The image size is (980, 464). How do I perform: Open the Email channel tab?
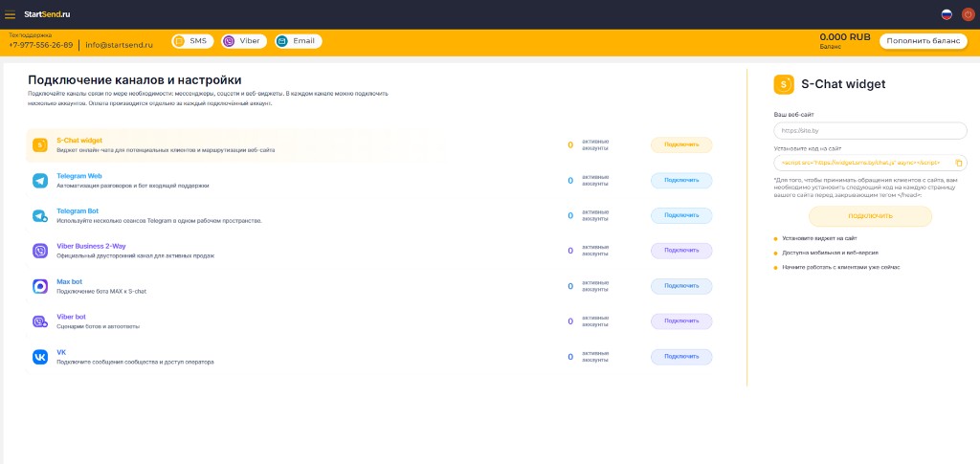[x=299, y=41]
